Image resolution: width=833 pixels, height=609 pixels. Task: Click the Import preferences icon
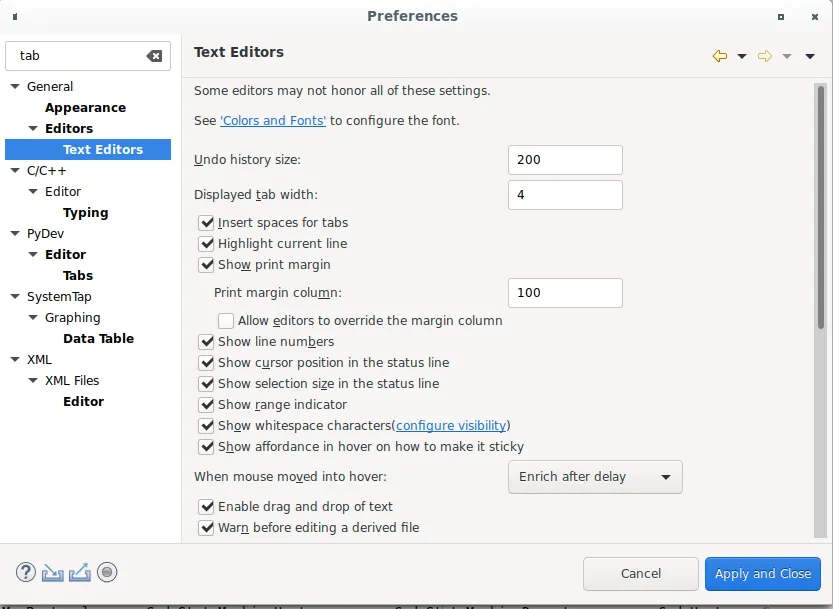tap(53, 573)
